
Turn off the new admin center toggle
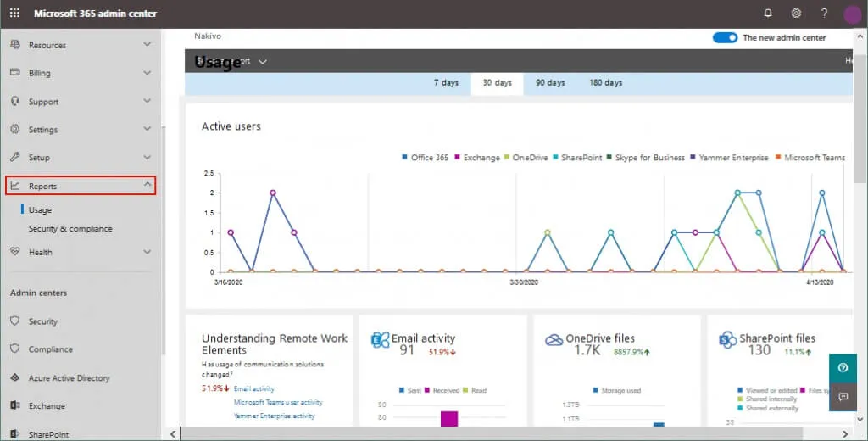pos(725,38)
